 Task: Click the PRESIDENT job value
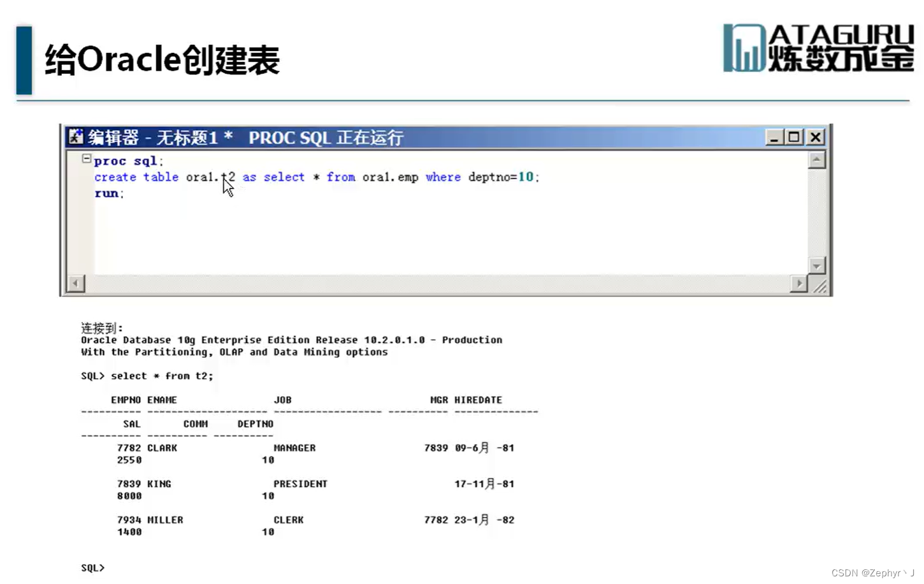click(x=300, y=484)
